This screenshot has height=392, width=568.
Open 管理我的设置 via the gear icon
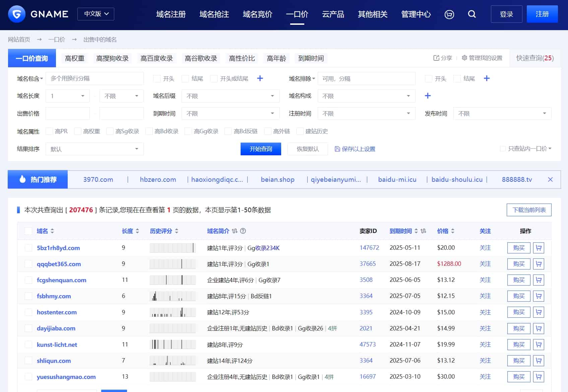pyautogui.click(x=464, y=58)
